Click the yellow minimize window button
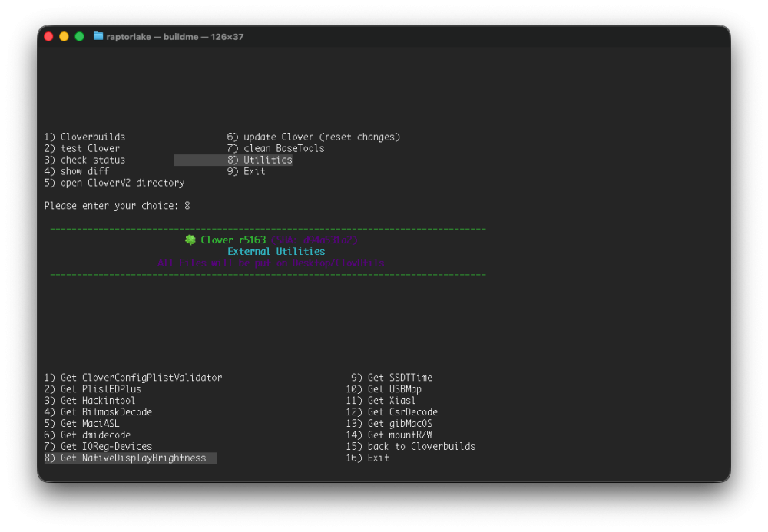Viewport: 768px width, 532px height. tap(64, 37)
